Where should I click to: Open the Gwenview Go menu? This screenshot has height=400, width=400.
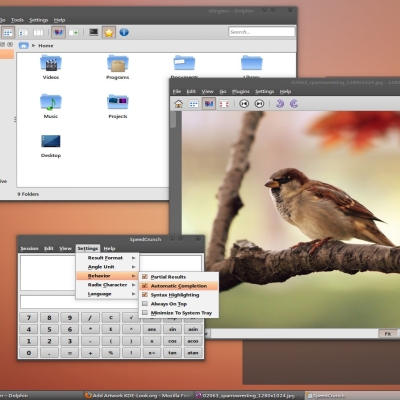[x=223, y=91]
